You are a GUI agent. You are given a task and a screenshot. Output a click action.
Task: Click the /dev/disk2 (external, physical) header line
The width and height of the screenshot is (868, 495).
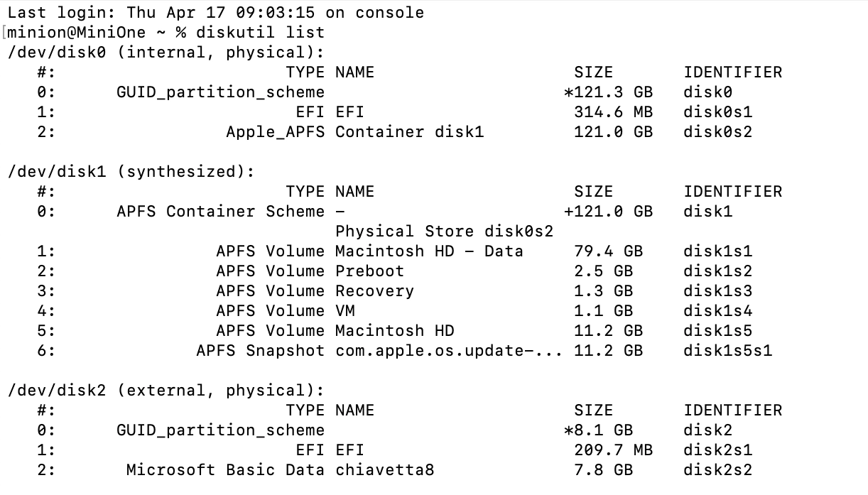[166, 391]
